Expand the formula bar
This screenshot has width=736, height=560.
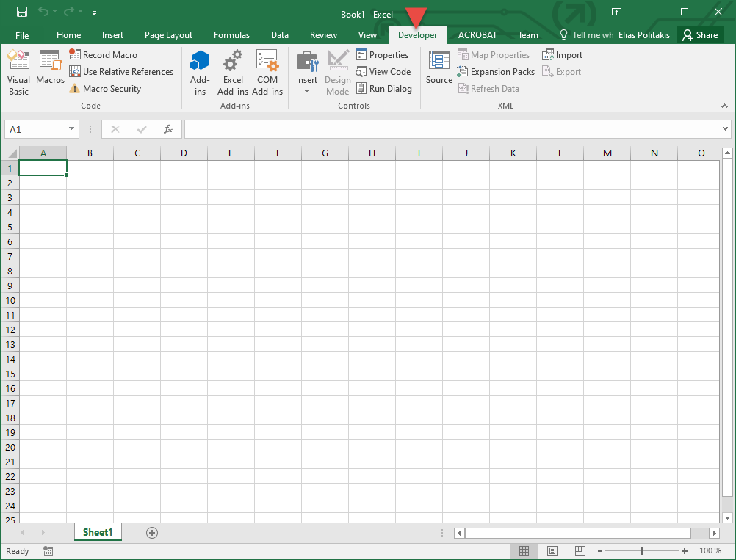coord(725,129)
